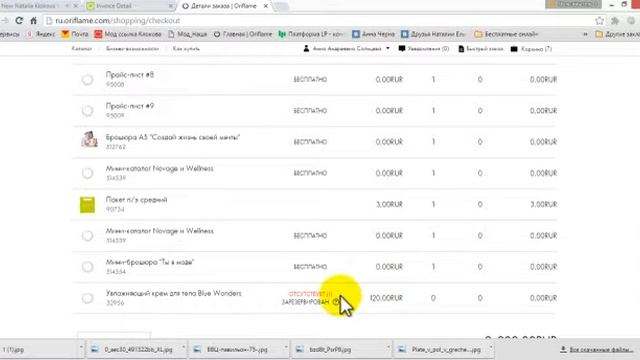The image size is (640, 360).
Task: Go to the browser home page icon
Action: tap(33, 20)
